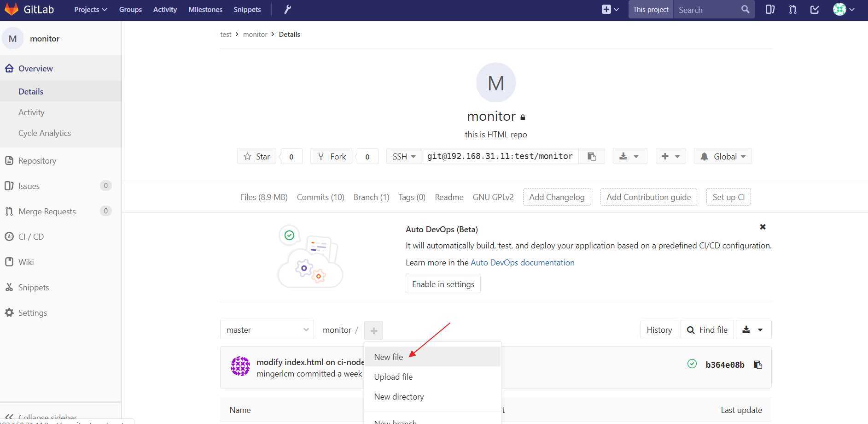Copy the SSH clone URL to clipboard

click(592, 157)
